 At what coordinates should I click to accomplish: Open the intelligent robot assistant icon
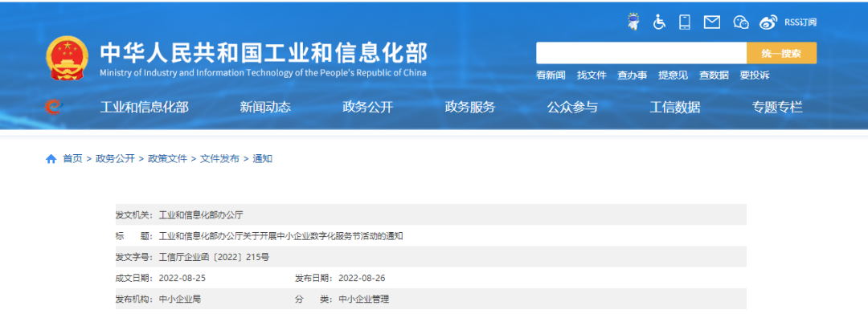(x=633, y=22)
